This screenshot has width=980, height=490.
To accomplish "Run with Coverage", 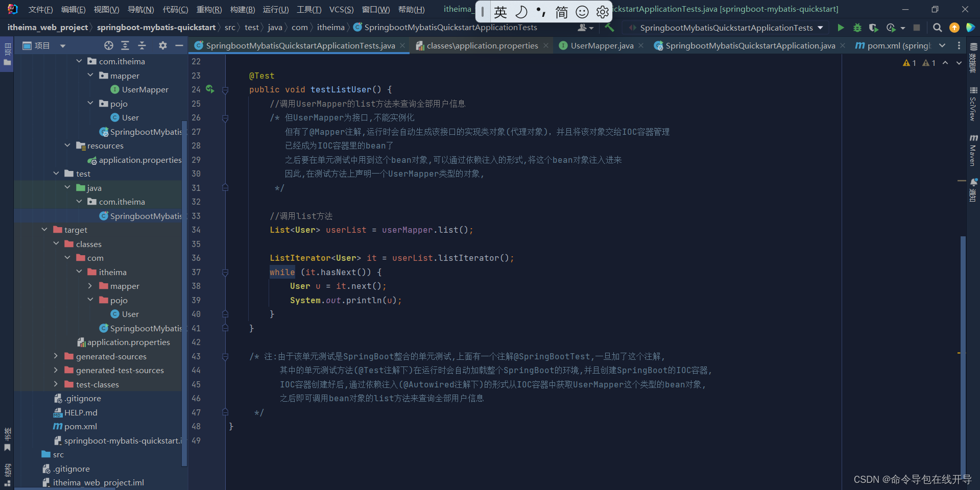I will point(873,28).
